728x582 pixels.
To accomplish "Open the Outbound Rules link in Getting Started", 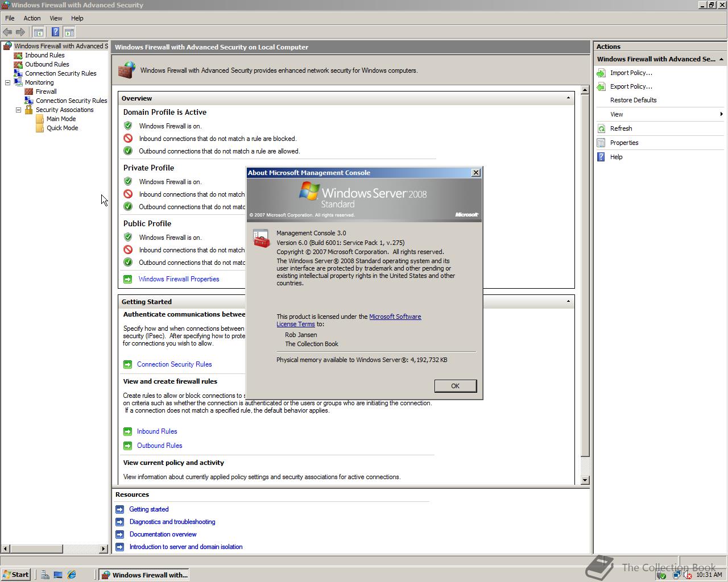I will [159, 446].
